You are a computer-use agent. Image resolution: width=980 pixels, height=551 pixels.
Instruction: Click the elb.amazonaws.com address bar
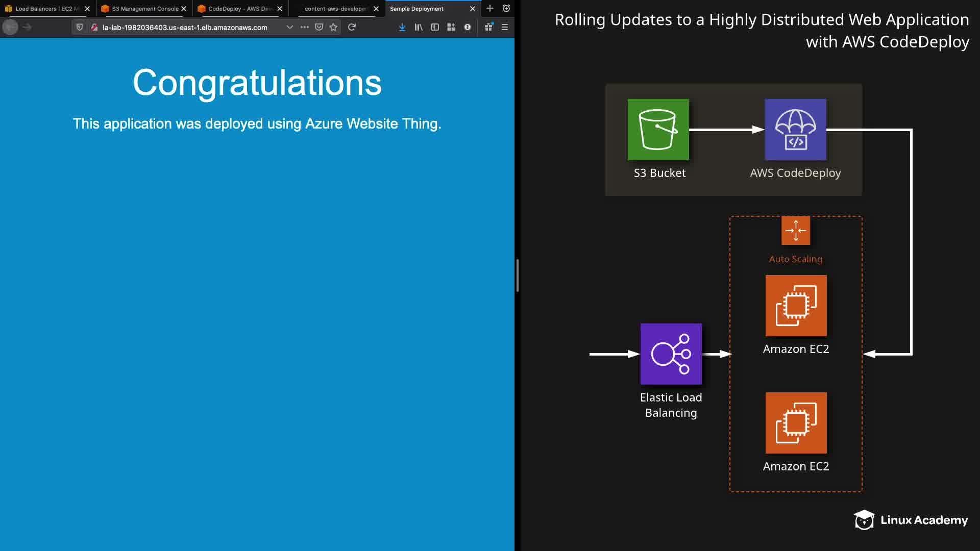tap(185, 28)
